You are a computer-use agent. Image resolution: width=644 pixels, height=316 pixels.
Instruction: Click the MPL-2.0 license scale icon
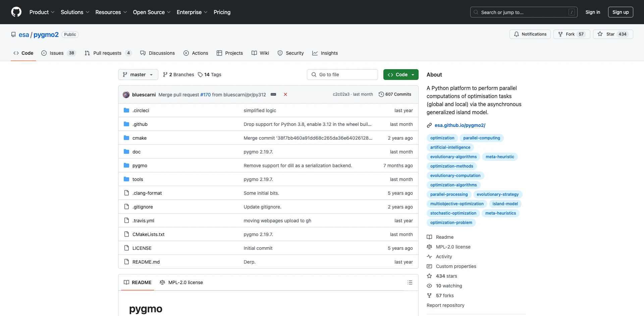tap(429, 247)
